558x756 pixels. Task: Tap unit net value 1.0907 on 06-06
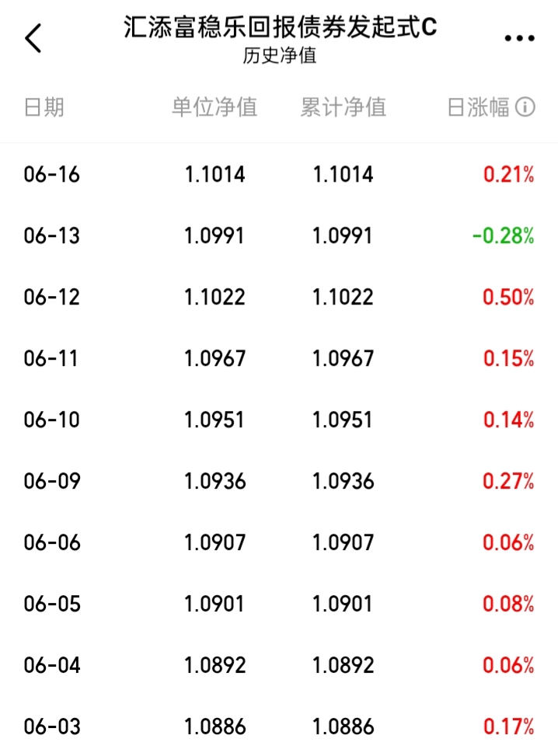click(x=215, y=542)
